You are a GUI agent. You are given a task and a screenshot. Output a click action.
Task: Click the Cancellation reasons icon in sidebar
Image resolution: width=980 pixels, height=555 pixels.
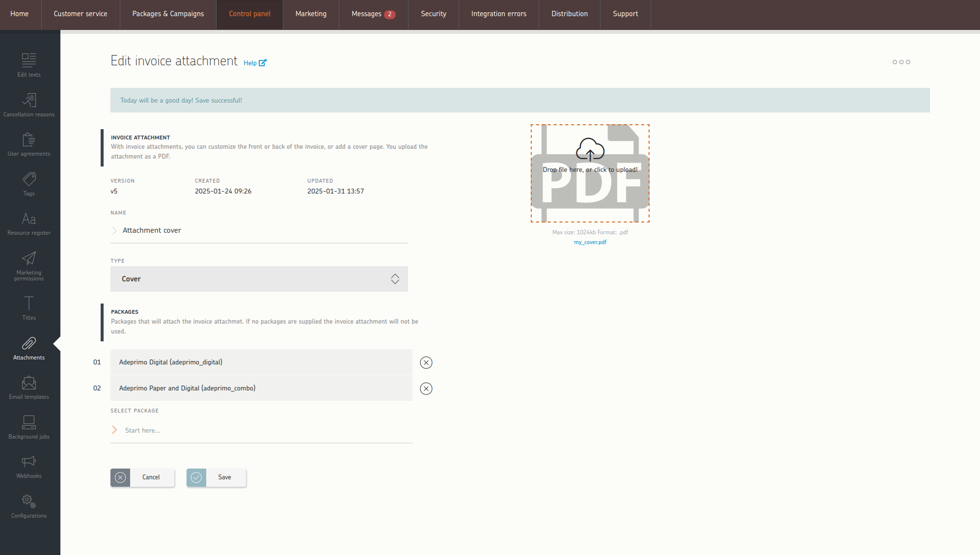point(29,105)
